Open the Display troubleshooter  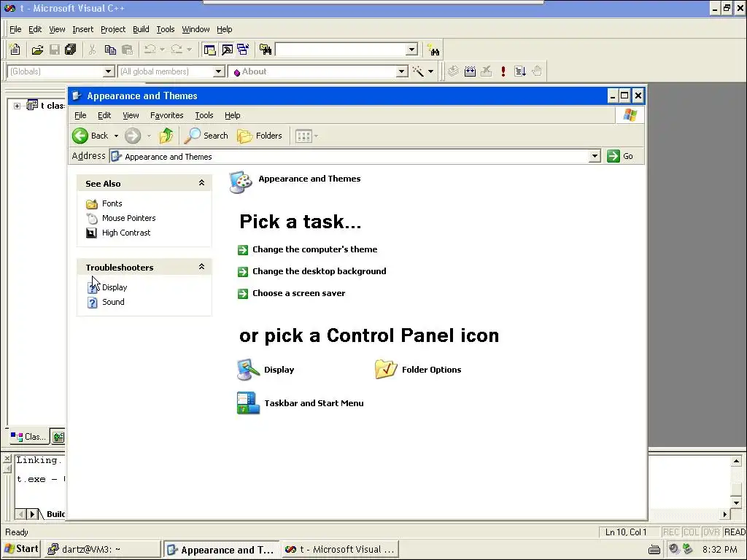coord(115,287)
